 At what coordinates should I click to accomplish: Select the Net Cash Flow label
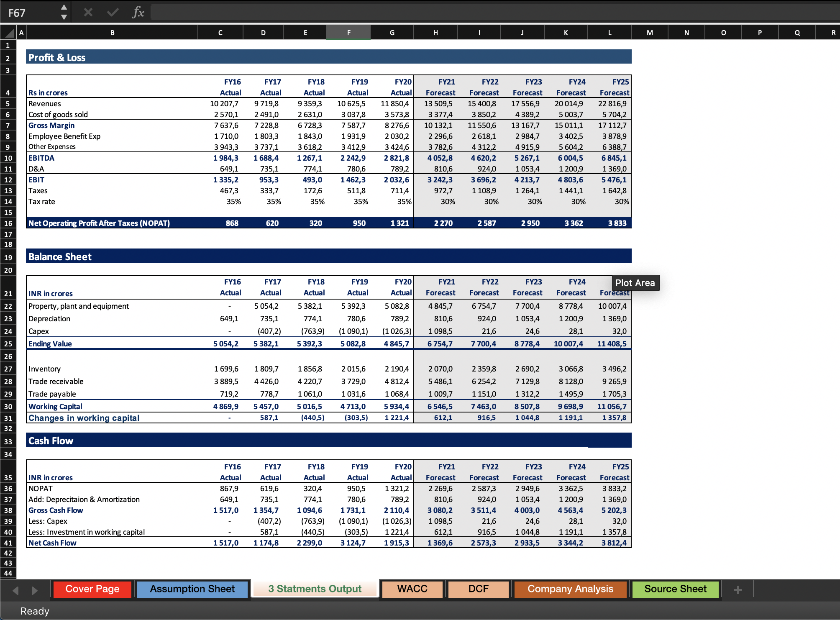(52, 543)
